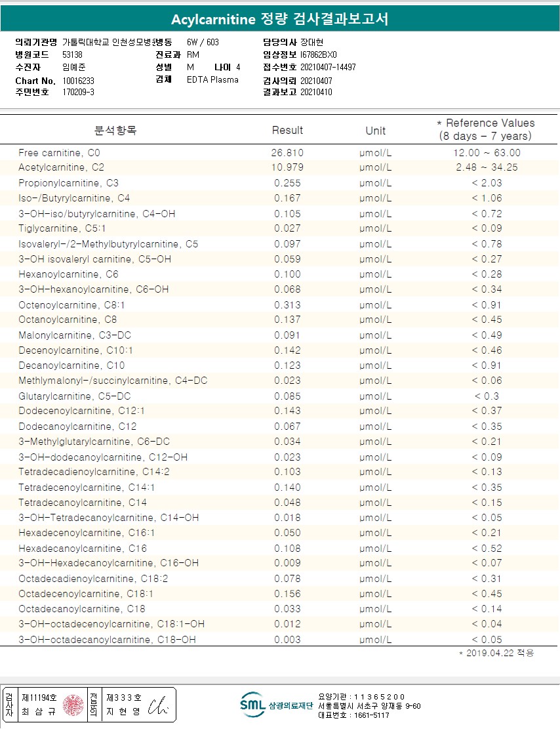Image resolution: width=560 pixels, height=729 pixels.
Task: Click the Acetylcarnitine result 10.979
Action: 287,167
